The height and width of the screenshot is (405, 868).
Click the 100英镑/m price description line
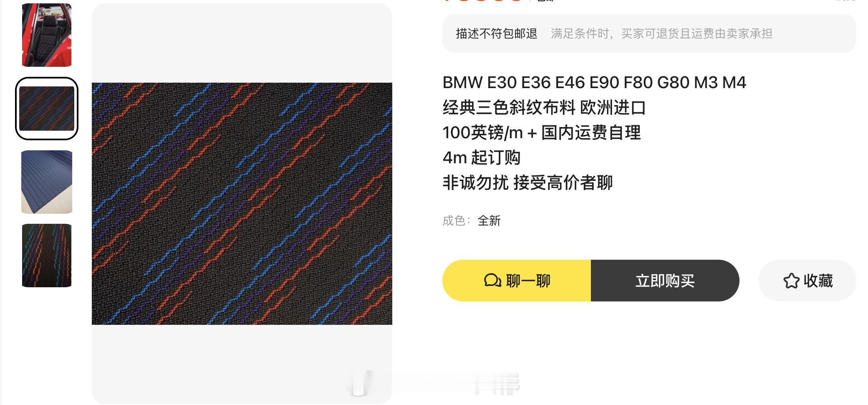(x=542, y=133)
